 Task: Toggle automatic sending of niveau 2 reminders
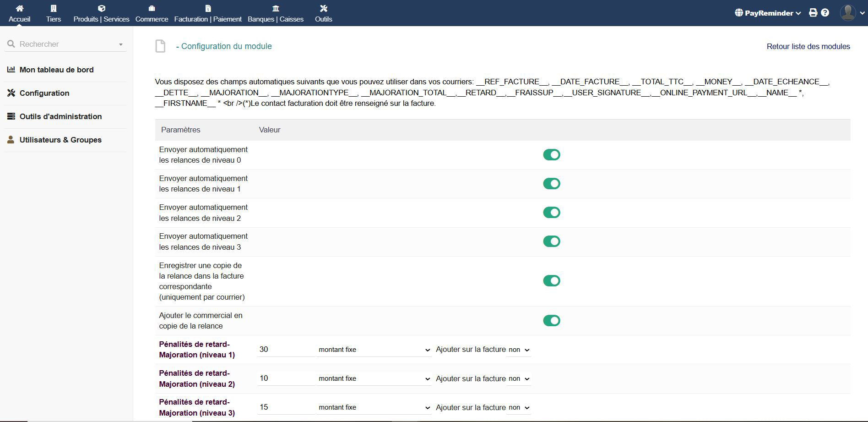551,213
